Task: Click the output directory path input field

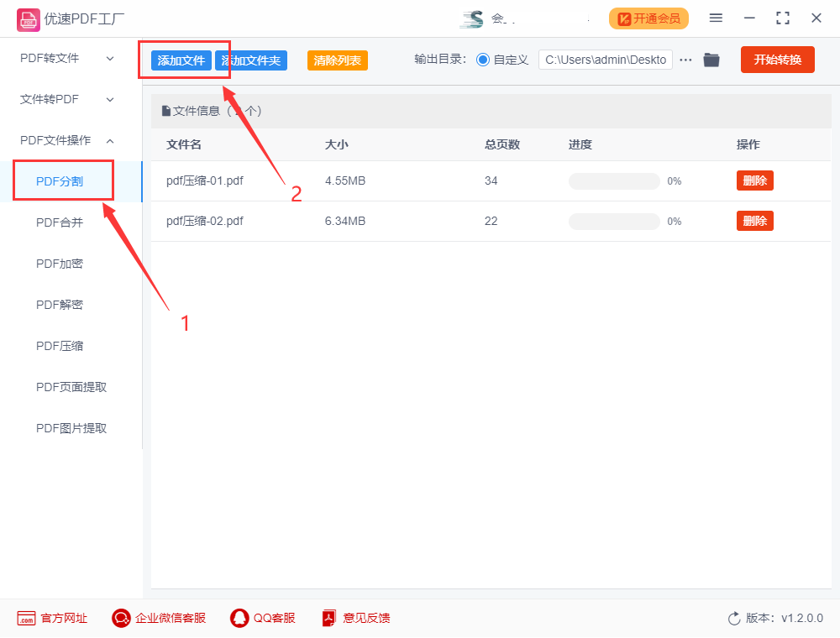Action: pos(605,60)
